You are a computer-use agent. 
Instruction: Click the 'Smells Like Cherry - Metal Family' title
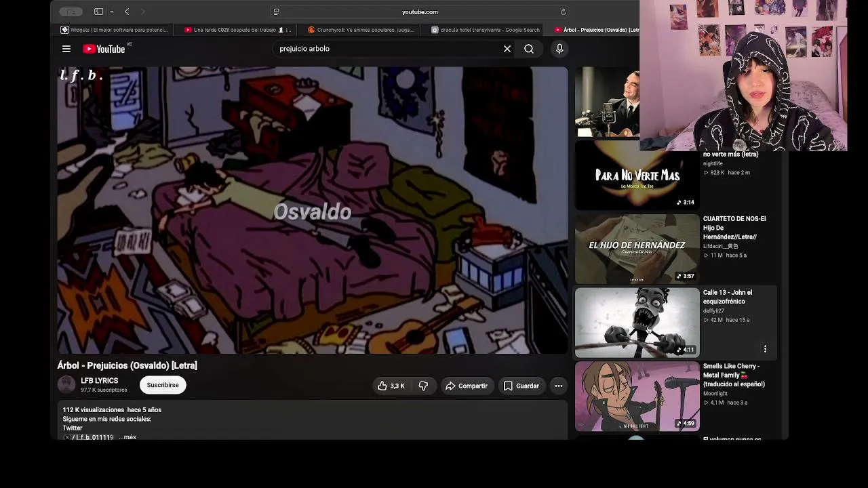(x=734, y=375)
